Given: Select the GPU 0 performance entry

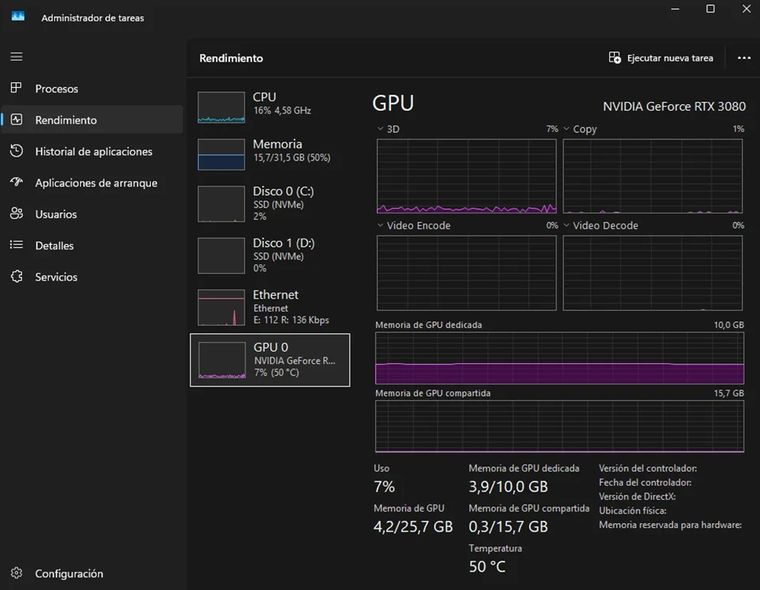Looking at the screenshot, I should click(270, 360).
